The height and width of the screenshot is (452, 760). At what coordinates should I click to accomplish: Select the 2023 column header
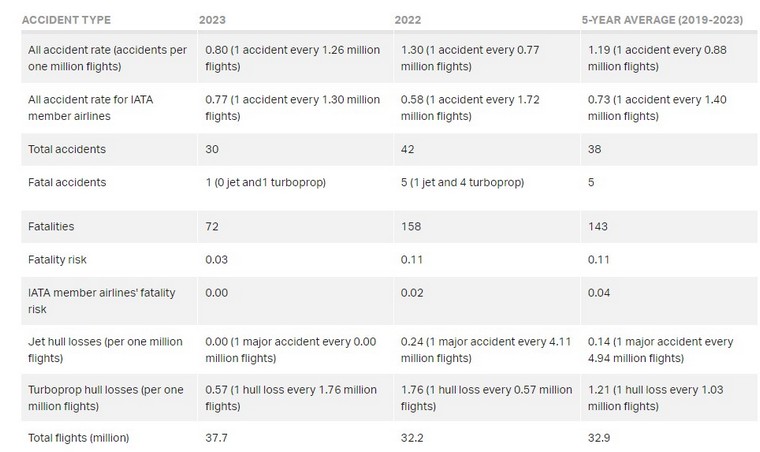(x=212, y=20)
